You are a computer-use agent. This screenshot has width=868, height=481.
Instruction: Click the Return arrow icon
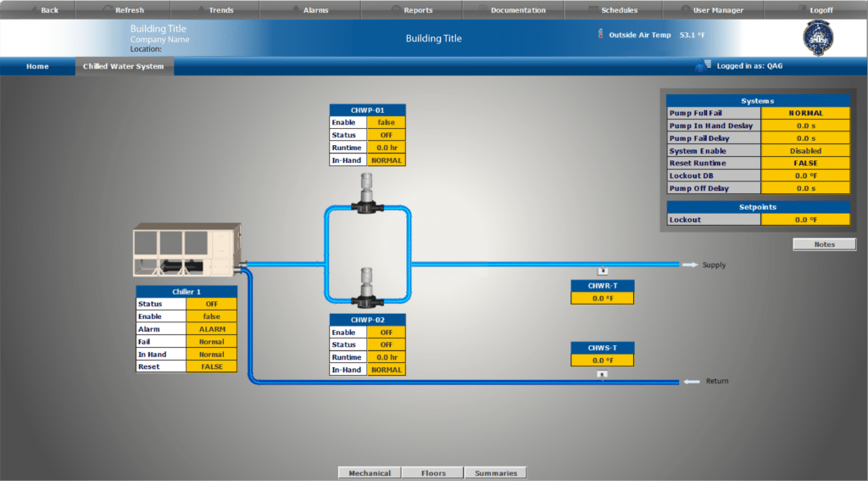tap(692, 381)
